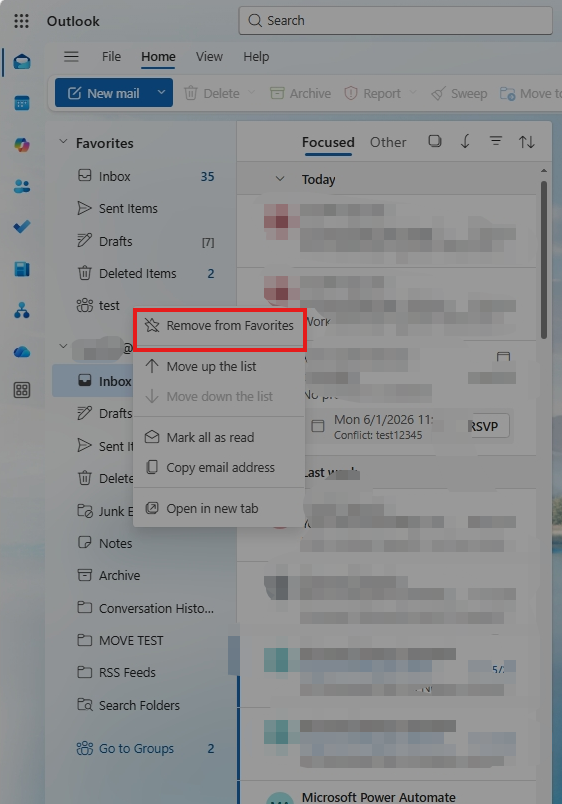Open More apps icon in the rail

pyautogui.click(x=22, y=390)
